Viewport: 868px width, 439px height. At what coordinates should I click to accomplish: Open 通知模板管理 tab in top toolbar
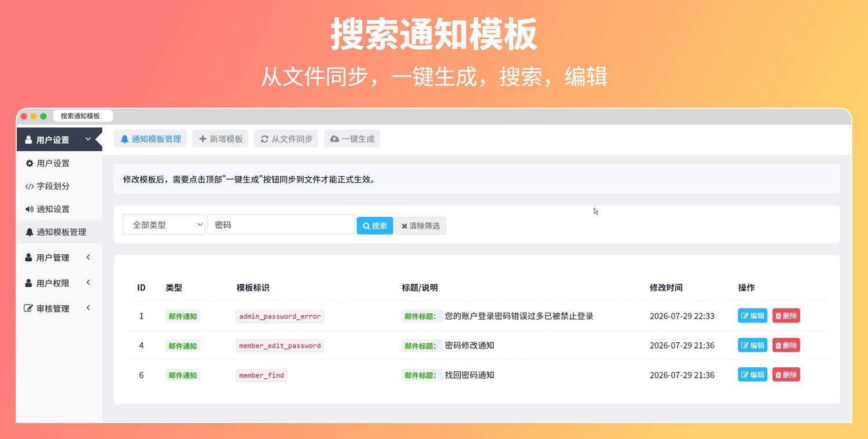[x=150, y=139]
